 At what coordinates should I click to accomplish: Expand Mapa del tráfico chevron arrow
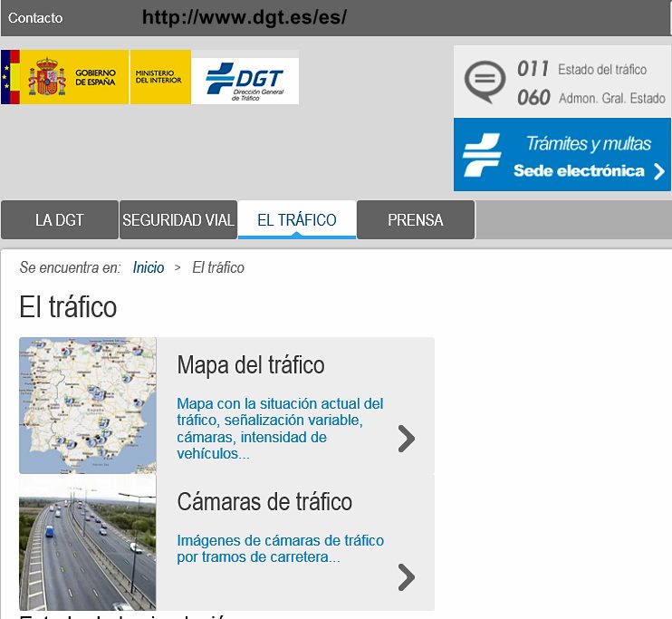tap(407, 439)
